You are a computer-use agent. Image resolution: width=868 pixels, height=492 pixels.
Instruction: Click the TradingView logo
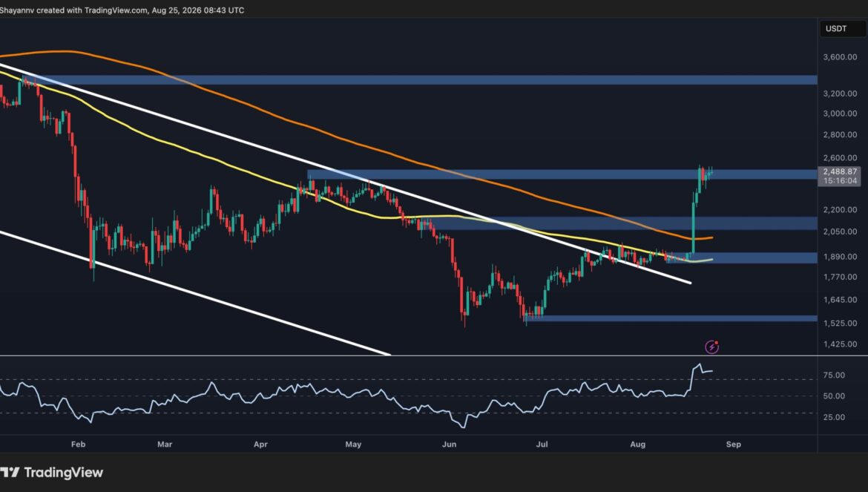point(51,473)
